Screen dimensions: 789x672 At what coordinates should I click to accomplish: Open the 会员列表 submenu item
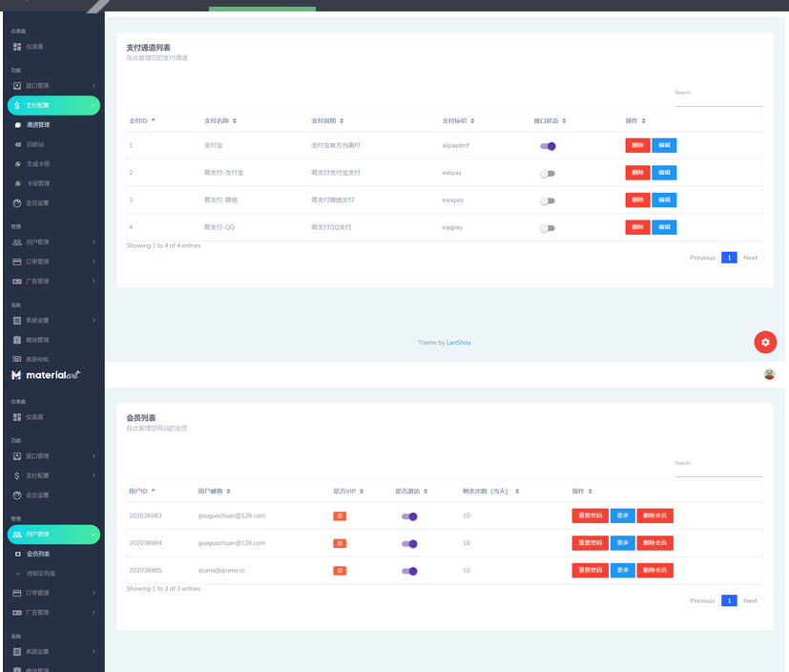coord(38,554)
